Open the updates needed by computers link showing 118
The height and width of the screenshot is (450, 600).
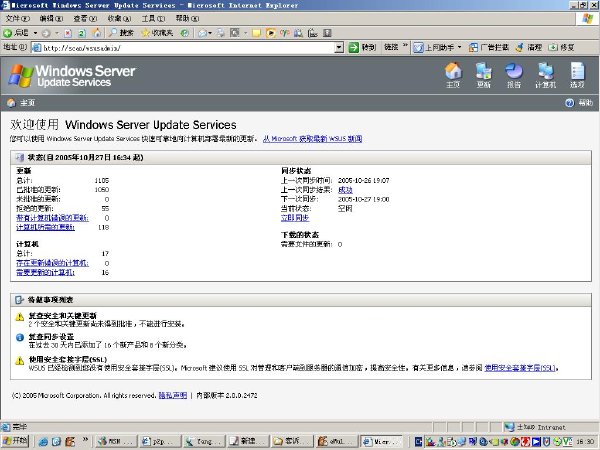point(45,227)
